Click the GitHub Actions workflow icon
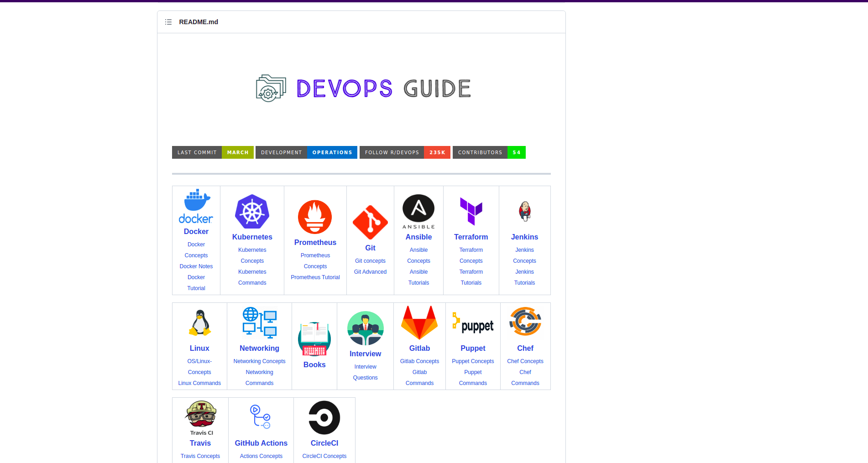 point(261,417)
